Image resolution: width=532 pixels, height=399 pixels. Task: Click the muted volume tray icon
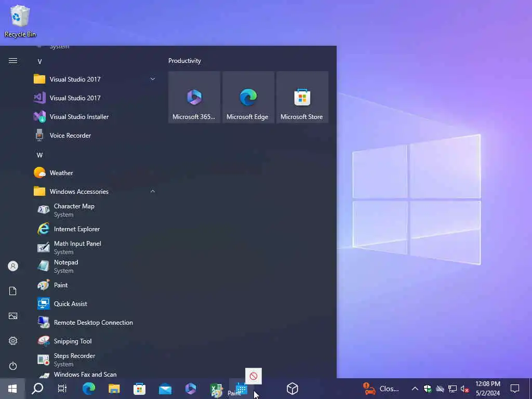(x=465, y=389)
